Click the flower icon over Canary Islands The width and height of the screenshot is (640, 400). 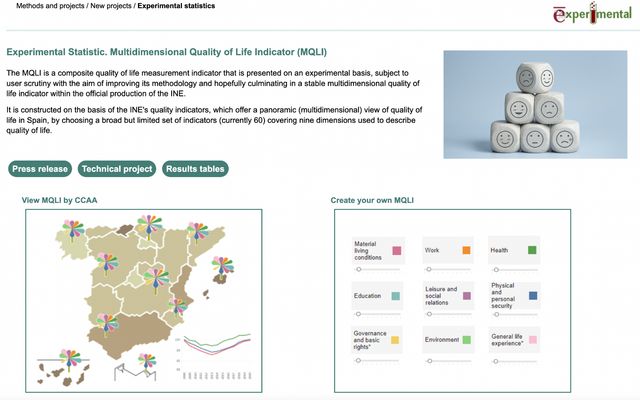click(70, 360)
